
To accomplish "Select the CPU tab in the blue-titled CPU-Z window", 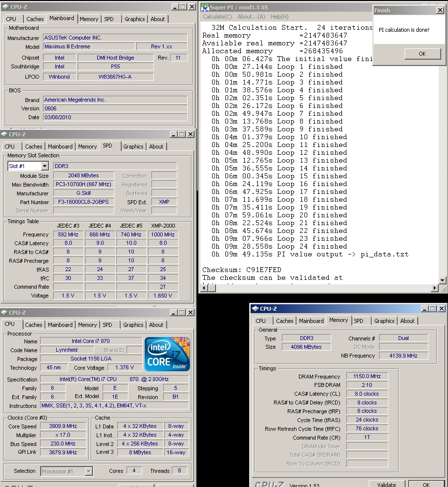I will coord(261,321).
